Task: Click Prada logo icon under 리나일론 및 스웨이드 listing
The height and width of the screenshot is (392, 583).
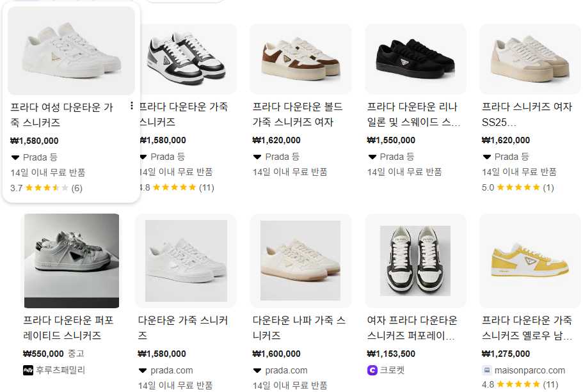Action: (372, 157)
